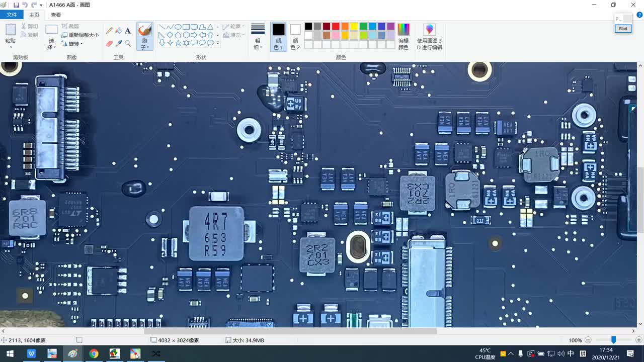Viewport: 644px width, 362px height.
Task: Click the Copy (复制) button
Action: tap(29, 35)
